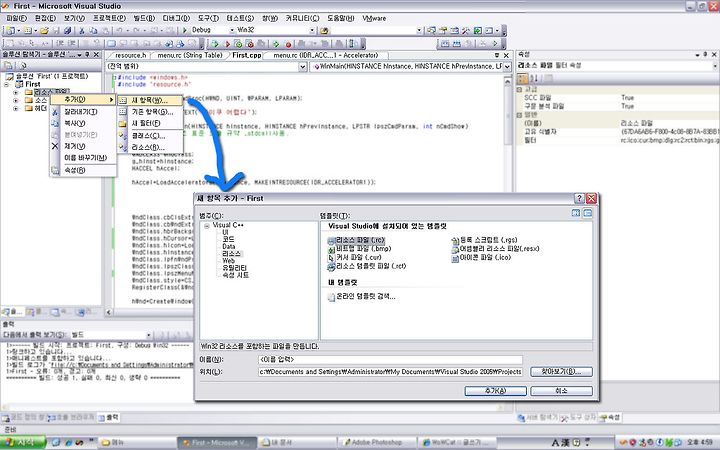
Task: Select the 어셈블리 리소스 파일 (.resx) template
Action: pos(495,248)
